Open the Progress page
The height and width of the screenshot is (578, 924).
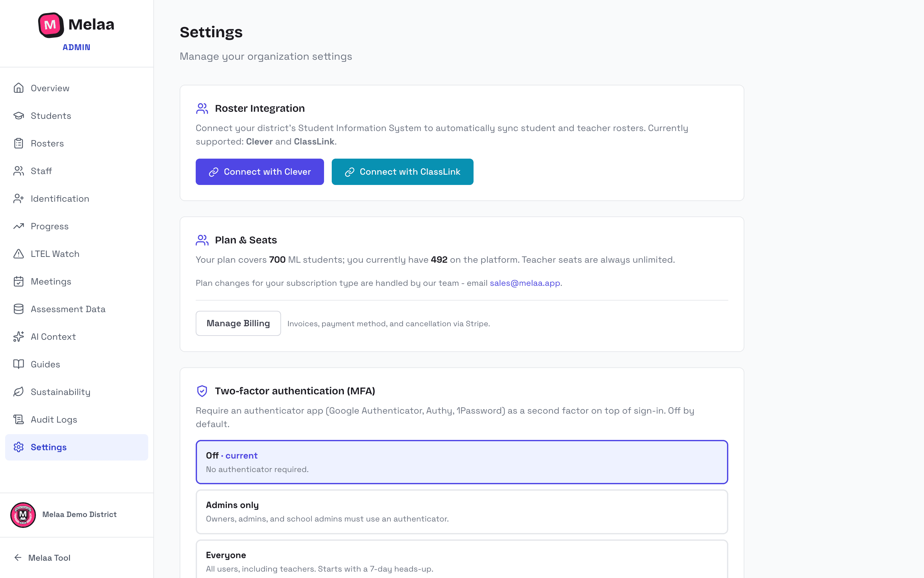point(76,226)
